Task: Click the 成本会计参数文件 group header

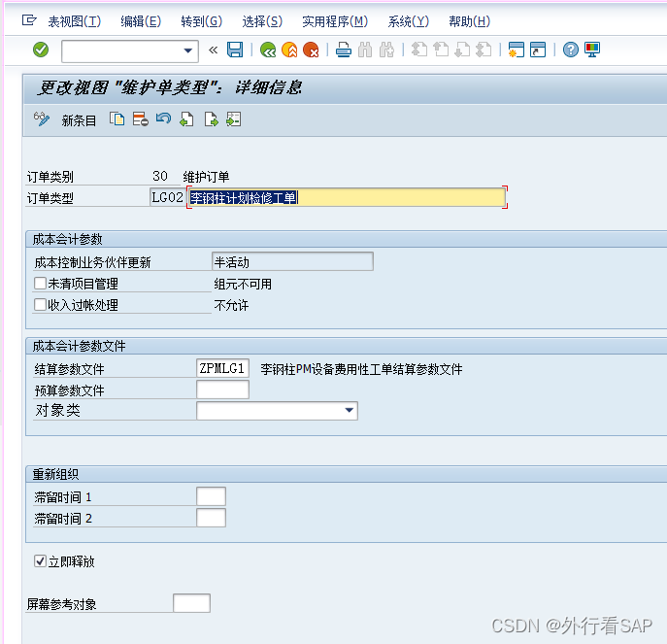Action: click(x=79, y=346)
